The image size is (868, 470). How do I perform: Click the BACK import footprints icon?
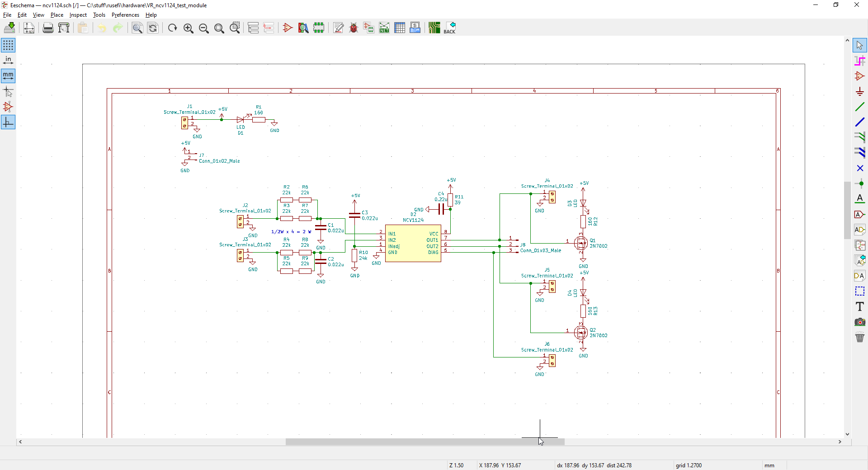coord(450,28)
